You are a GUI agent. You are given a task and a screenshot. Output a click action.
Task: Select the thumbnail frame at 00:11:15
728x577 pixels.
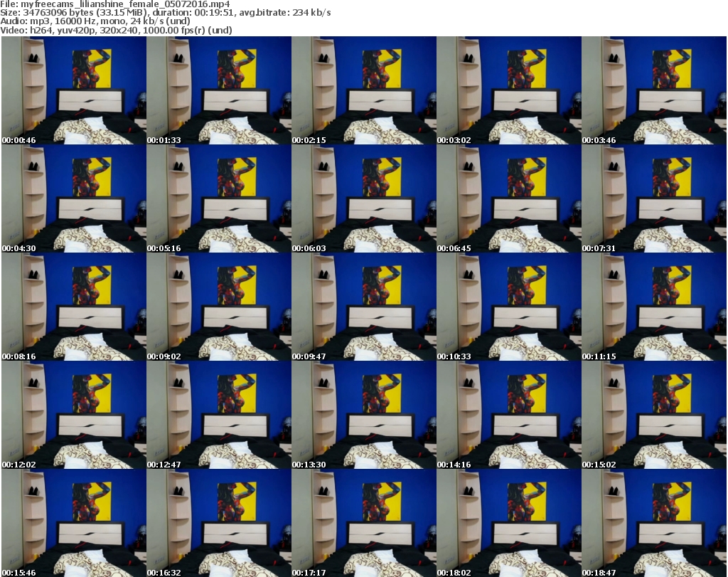point(654,307)
